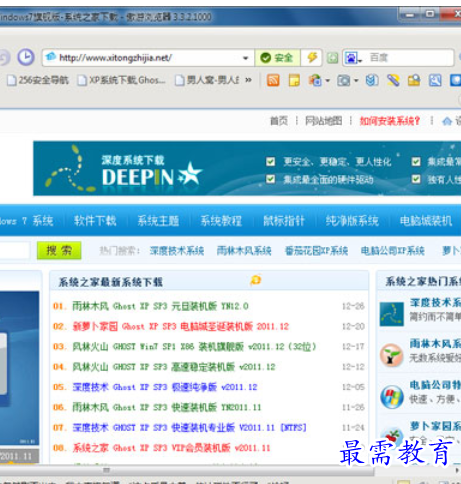461x484 pixels.
Task: Expand arrow next to resource sniffer icon
Action: click(328, 81)
